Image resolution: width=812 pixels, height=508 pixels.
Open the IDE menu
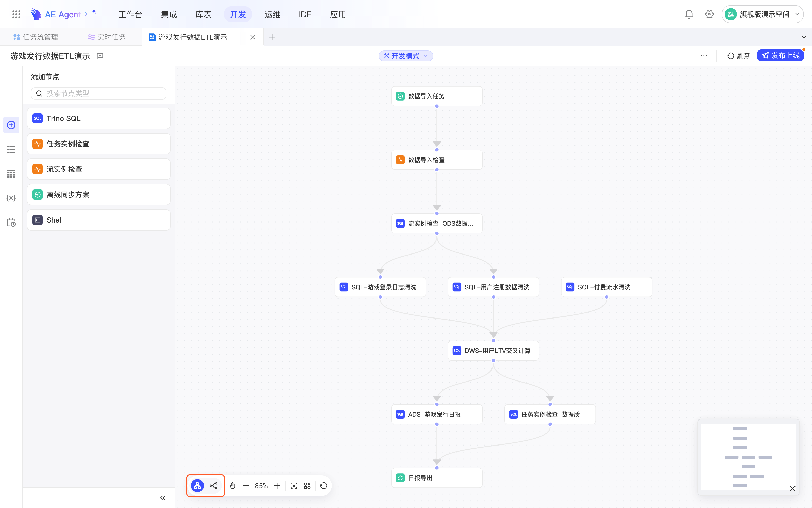[305, 14]
